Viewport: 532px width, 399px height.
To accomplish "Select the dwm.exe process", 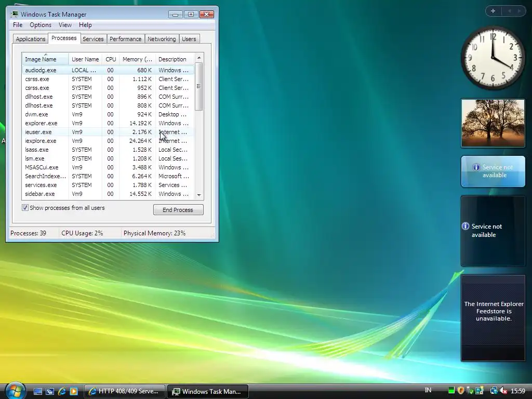I will 108,114.
